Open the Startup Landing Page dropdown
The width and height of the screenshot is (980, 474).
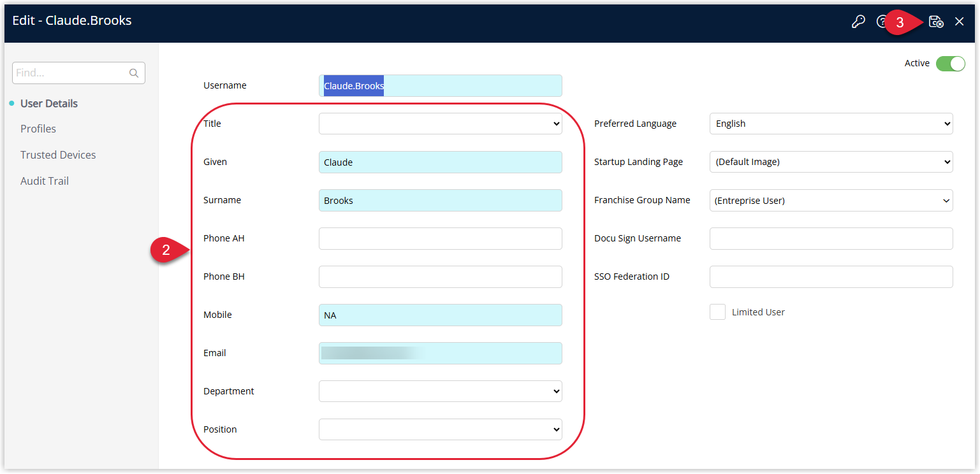tap(831, 162)
